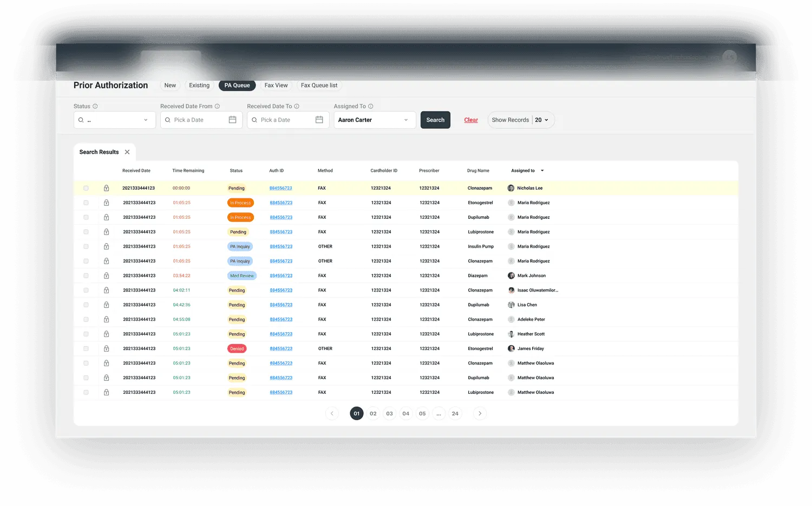Go to next page with right arrow
This screenshot has height=506, width=812.
480,413
